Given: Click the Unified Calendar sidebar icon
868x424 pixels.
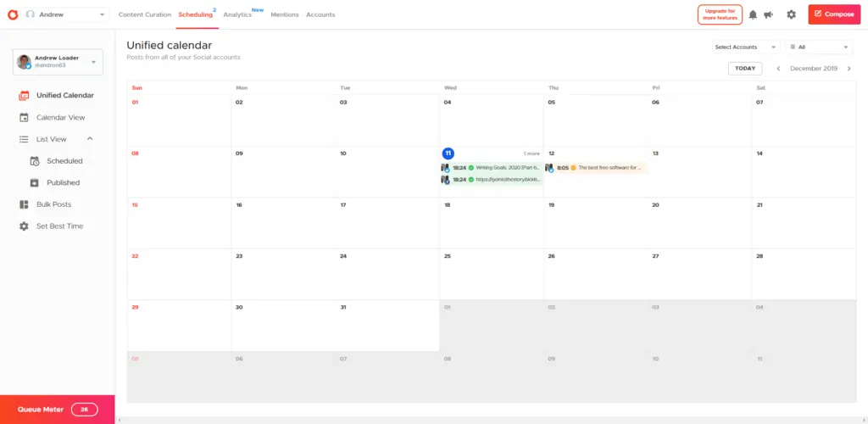Looking at the screenshot, I should coord(24,96).
